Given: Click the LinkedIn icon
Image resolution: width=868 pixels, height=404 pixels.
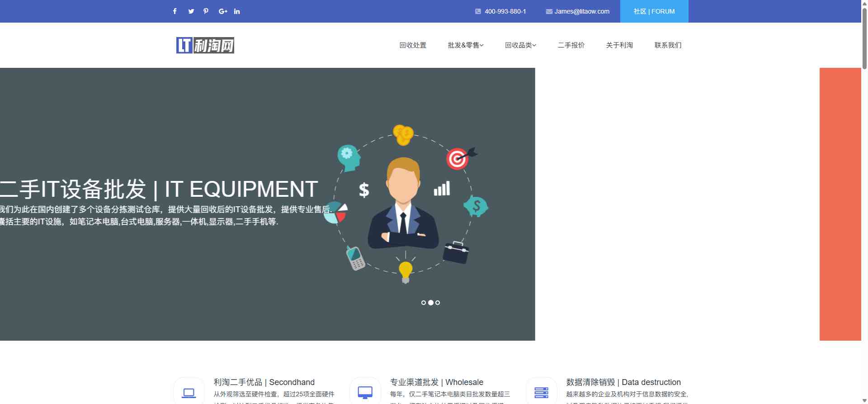Looking at the screenshot, I should (237, 11).
